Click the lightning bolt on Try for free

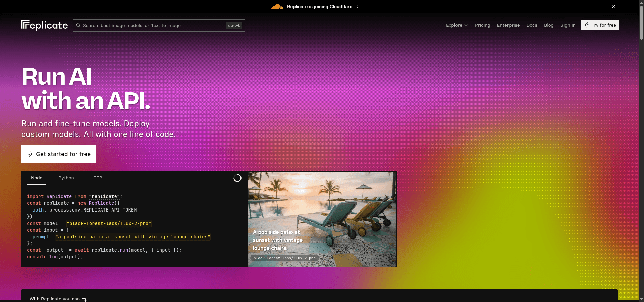[587, 25]
